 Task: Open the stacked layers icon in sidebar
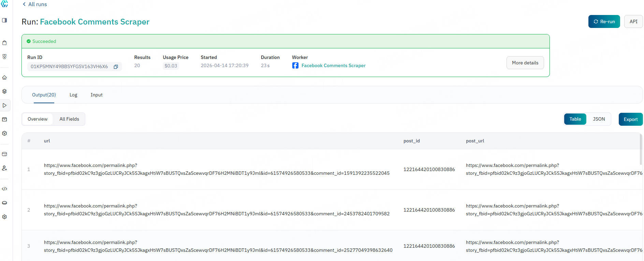[4, 91]
